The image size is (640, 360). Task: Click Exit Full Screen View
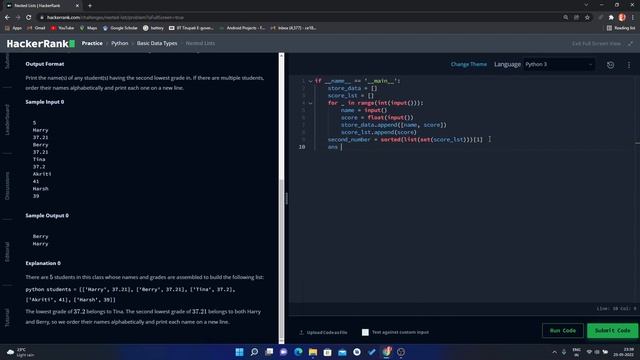pos(596,44)
